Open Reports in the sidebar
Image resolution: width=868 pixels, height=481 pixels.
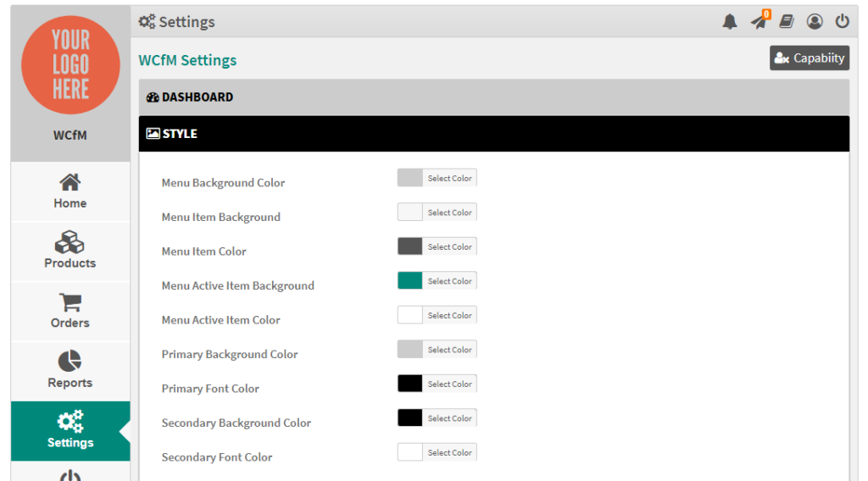pos(70,371)
